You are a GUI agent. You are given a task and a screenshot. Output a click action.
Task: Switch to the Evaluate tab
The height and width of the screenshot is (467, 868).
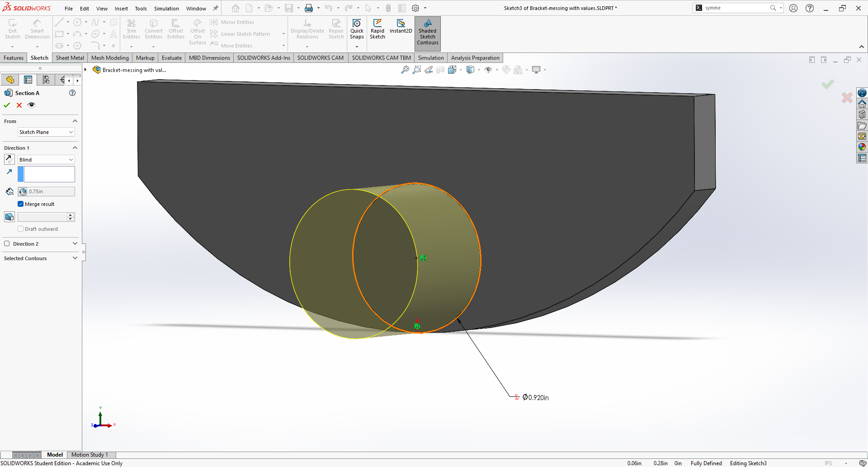click(x=172, y=58)
